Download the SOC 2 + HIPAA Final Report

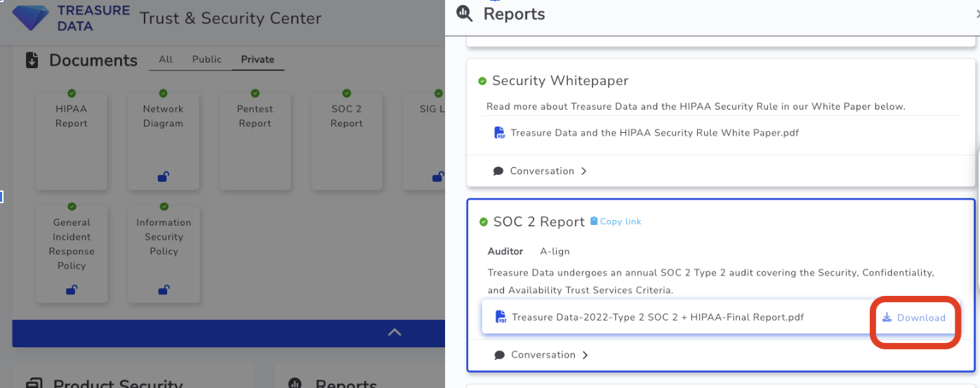914,318
